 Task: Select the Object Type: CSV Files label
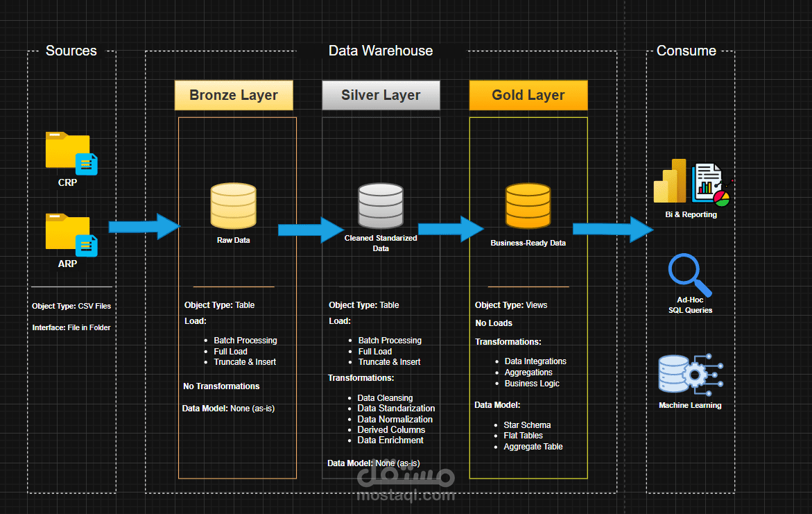(71, 306)
